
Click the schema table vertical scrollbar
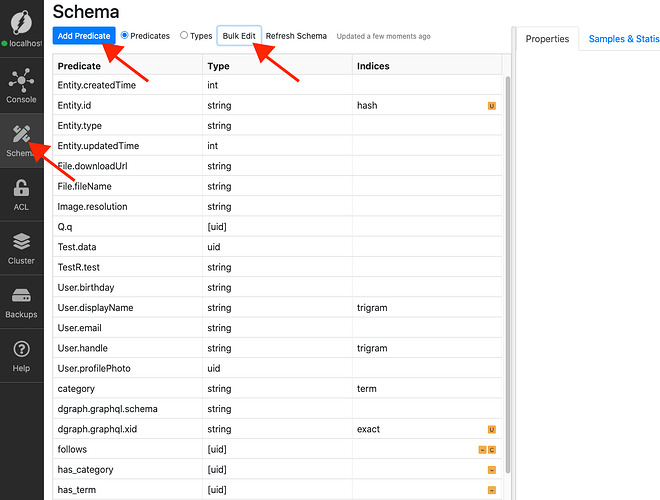click(508, 274)
